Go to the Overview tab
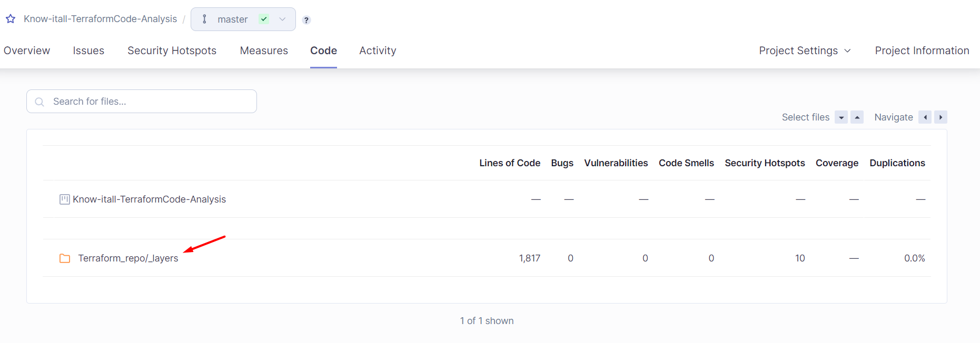The height and width of the screenshot is (343, 980). point(27,51)
